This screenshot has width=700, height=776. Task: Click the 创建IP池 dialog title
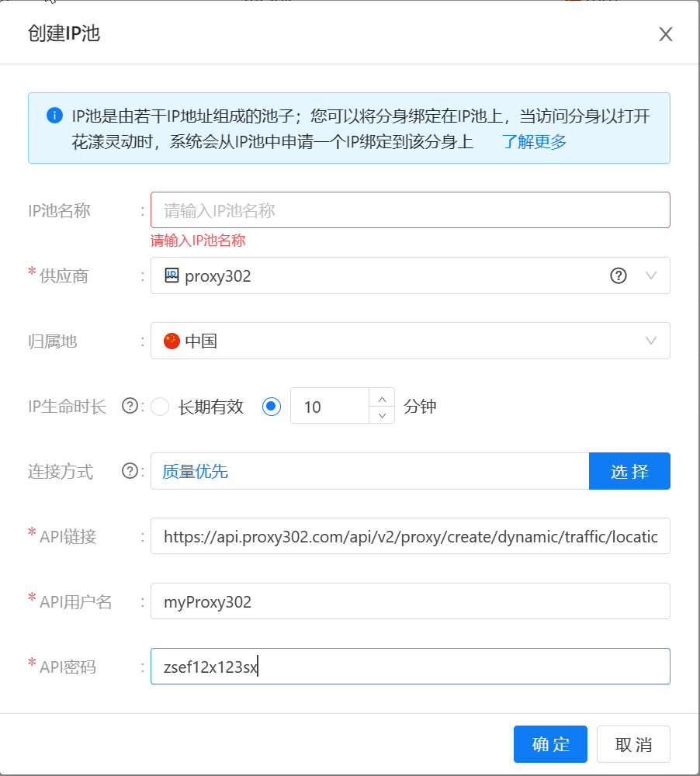coord(64,33)
